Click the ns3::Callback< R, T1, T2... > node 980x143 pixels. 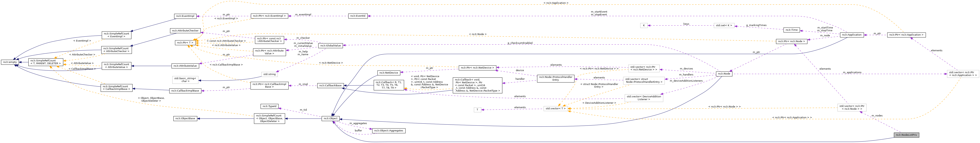click(388, 85)
